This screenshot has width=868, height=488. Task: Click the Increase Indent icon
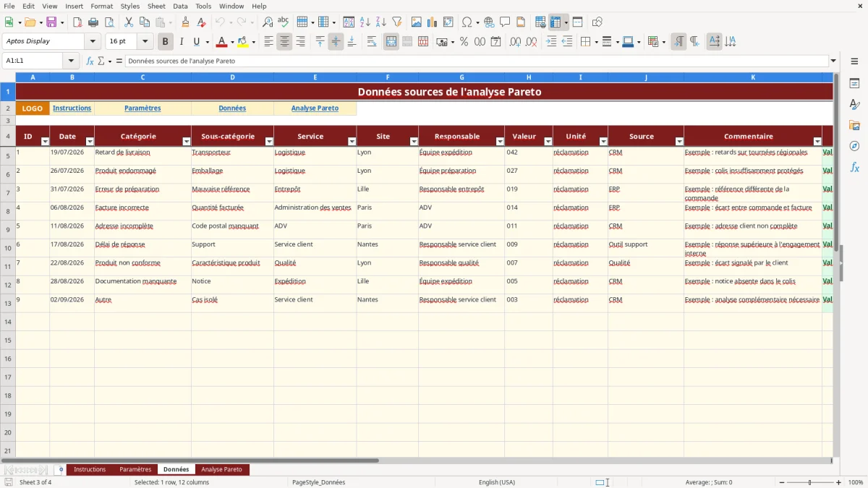pyautogui.click(x=551, y=42)
